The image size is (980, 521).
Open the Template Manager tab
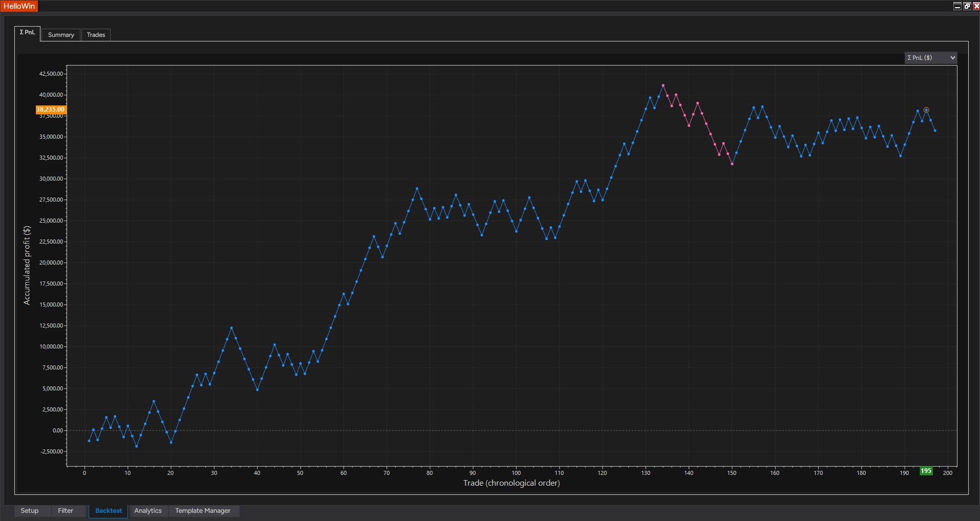pos(203,511)
